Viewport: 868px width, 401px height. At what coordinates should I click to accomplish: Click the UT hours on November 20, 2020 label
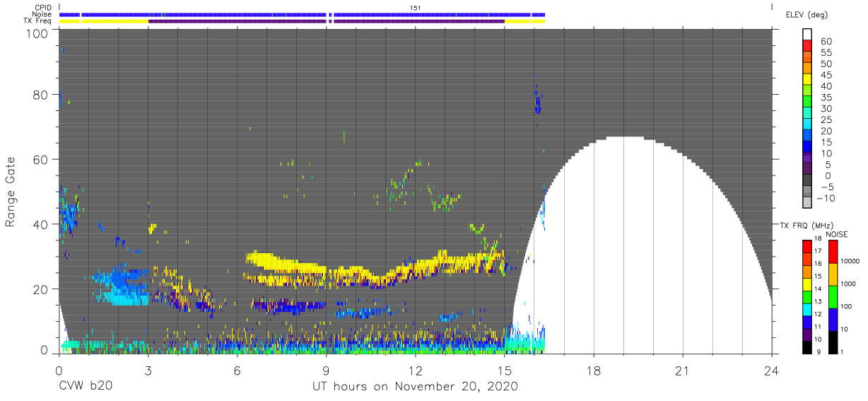(416, 387)
